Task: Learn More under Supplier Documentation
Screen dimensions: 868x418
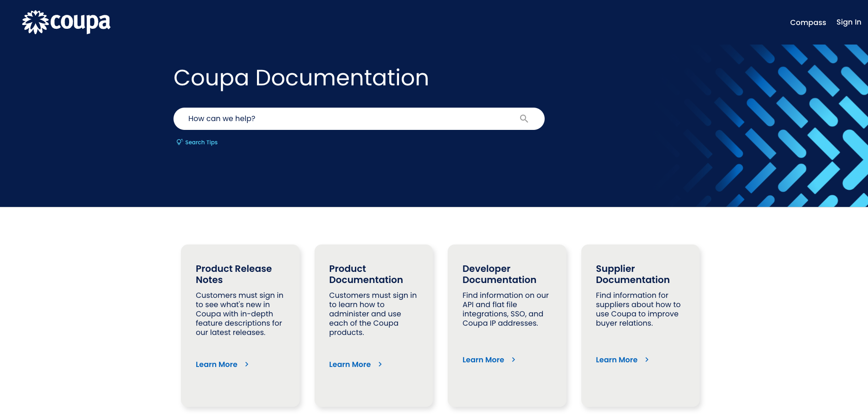Action: [x=617, y=360]
